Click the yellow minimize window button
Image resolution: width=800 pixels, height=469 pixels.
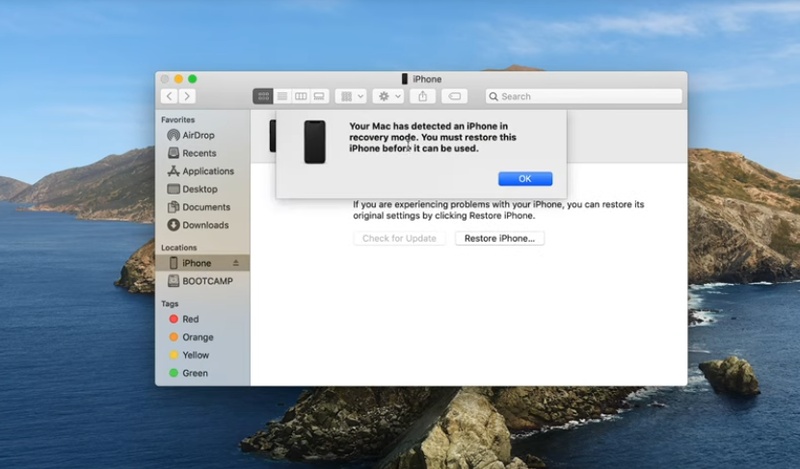coord(179,79)
